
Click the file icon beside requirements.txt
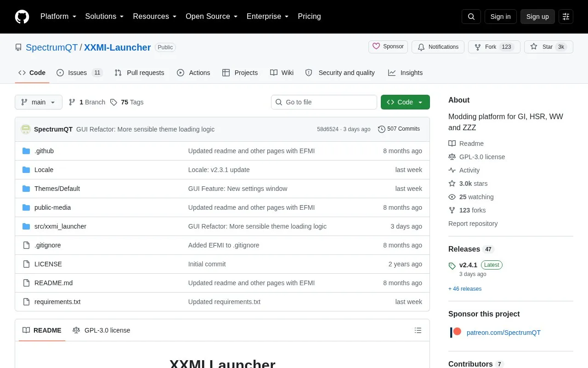(26, 302)
